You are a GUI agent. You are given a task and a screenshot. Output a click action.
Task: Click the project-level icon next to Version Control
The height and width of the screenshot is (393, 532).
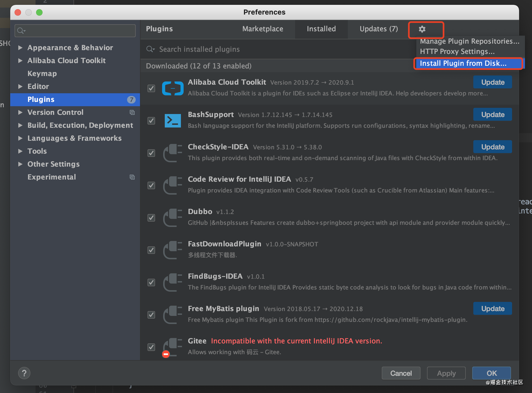click(x=132, y=112)
